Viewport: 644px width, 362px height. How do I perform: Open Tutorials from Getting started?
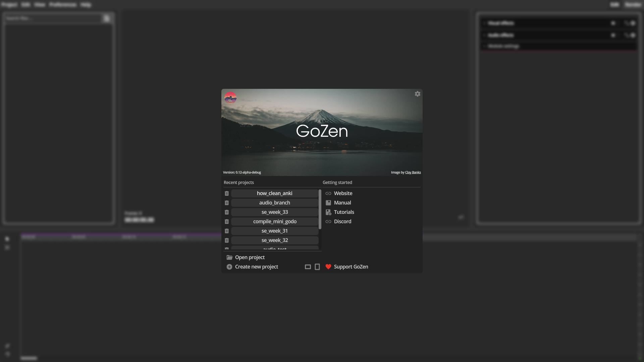point(340,212)
